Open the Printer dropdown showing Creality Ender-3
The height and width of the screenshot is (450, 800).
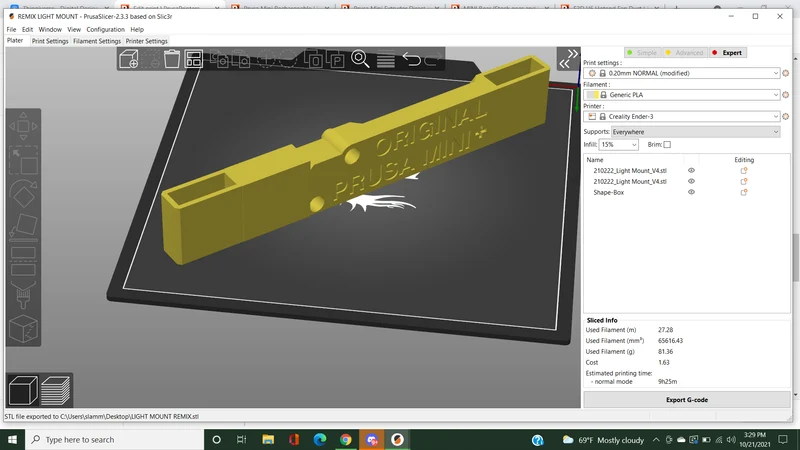click(682, 117)
